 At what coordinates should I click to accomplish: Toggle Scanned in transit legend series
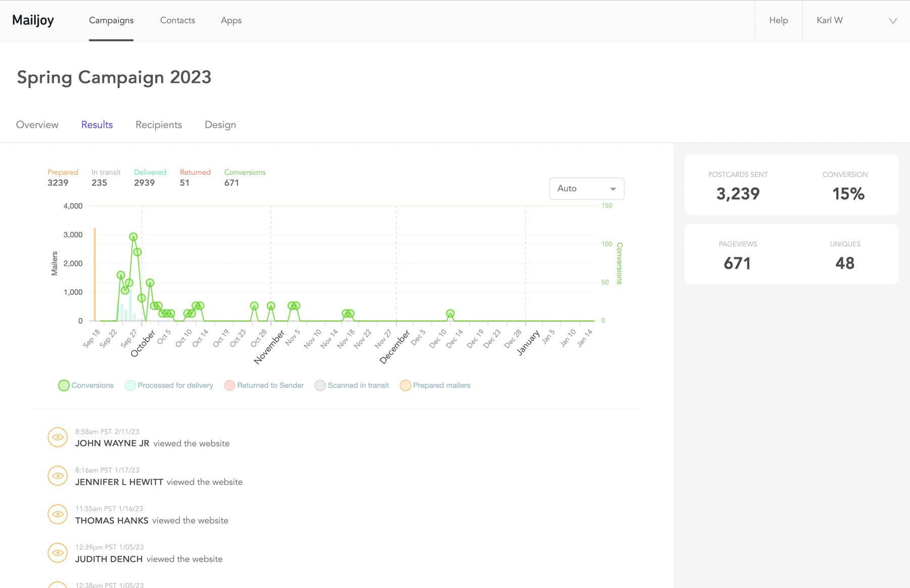pyautogui.click(x=352, y=385)
